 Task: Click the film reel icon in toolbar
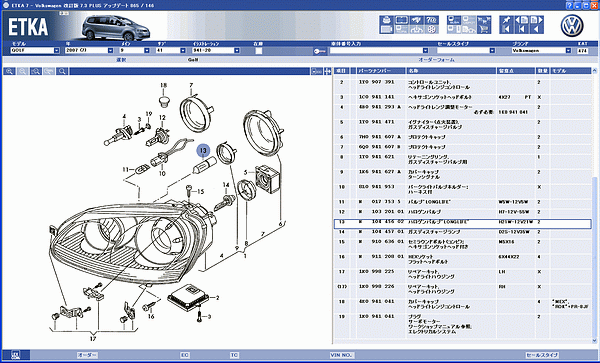tap(432, 29)
